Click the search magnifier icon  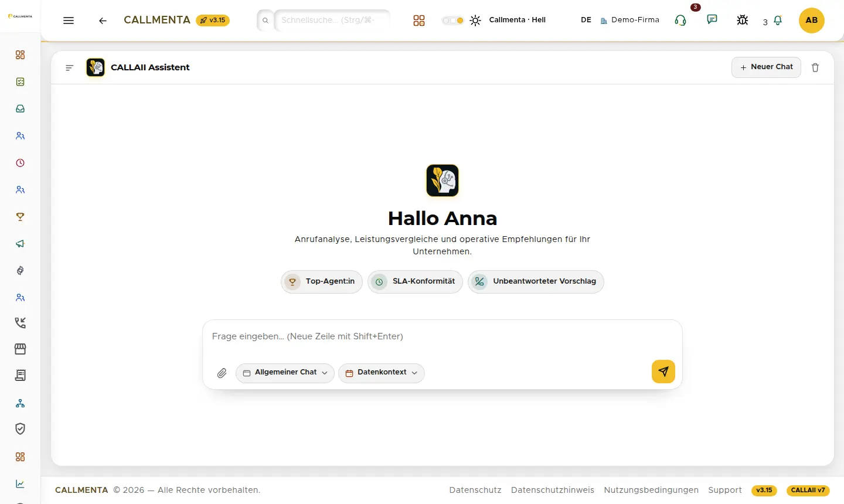265,21
